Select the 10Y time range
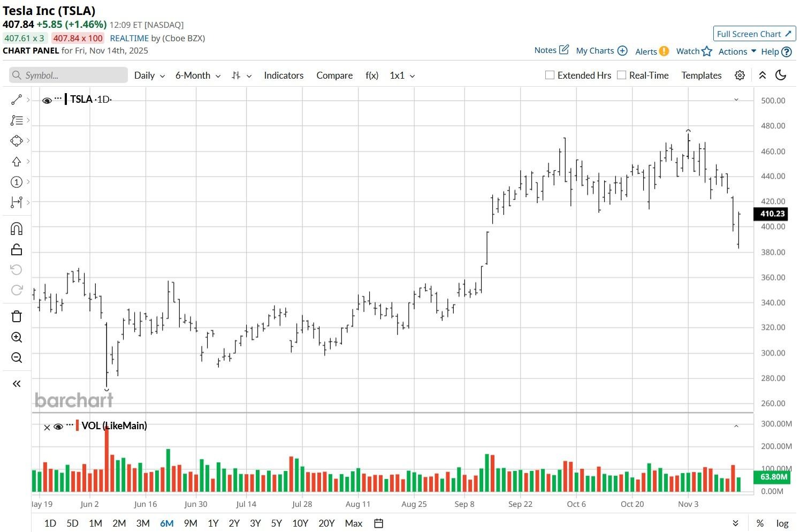This screenshot has width=800, height=532. pyautogui.click(x=300, y=523)
